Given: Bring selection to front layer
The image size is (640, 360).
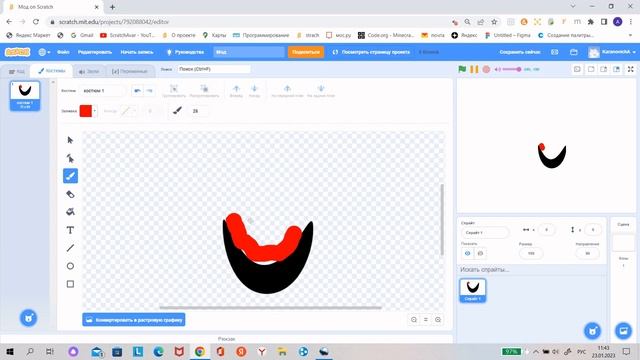Looking at the screenshot, I should (x=287, y=91).
